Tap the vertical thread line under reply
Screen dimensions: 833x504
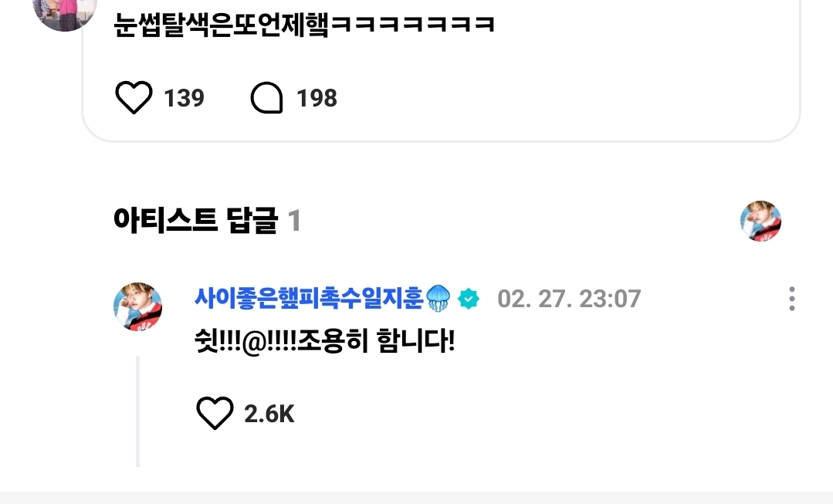[x=137, y=411]
